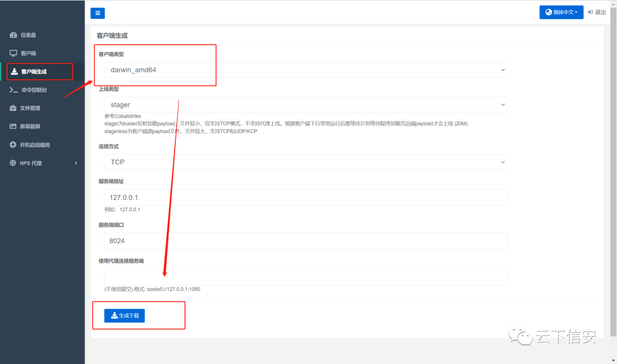
Task: Click the 服务端地址 field label
Action: 111,181
